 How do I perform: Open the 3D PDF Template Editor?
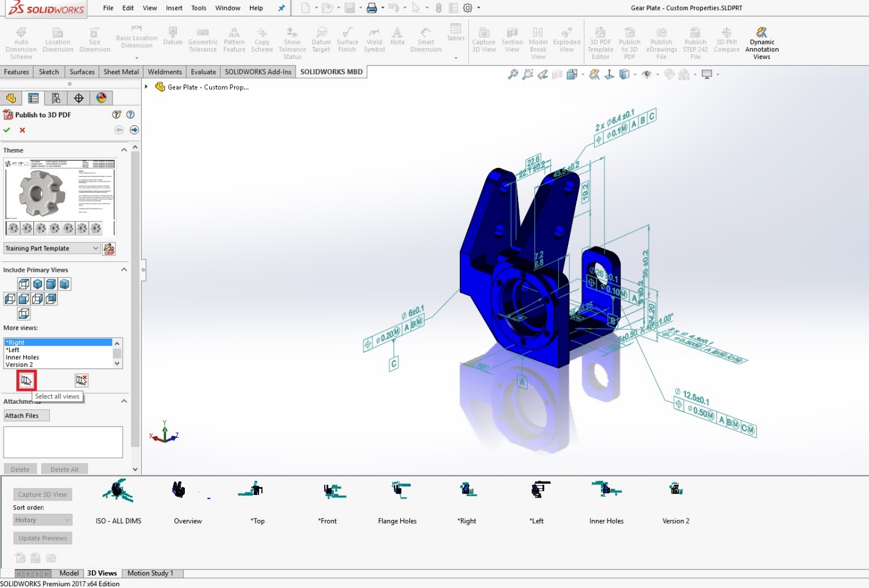600,41
